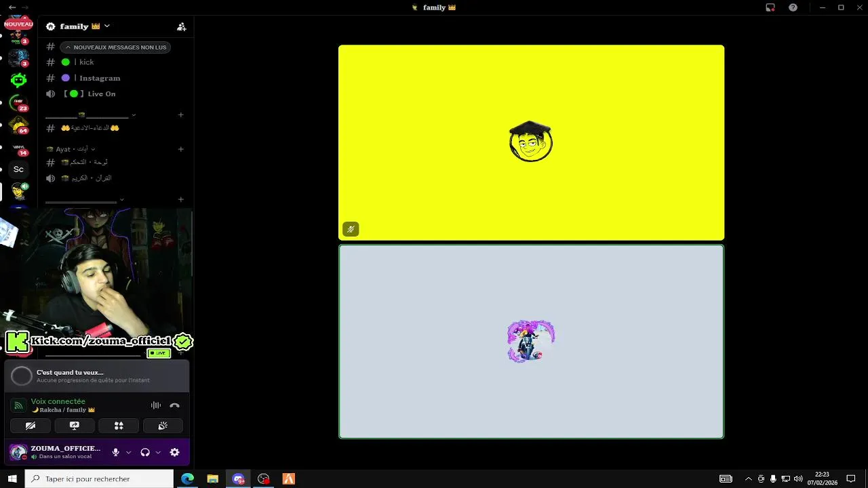This screenshot has width=868, height=488.
Task: Go back using the left arrow
Action: [x=12, y=7]
